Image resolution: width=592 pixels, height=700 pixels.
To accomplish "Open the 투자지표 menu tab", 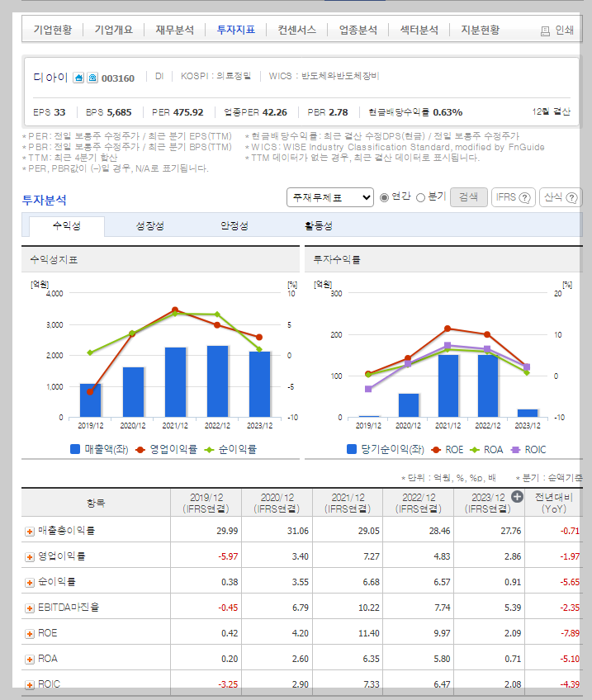I will pos(236,30).
